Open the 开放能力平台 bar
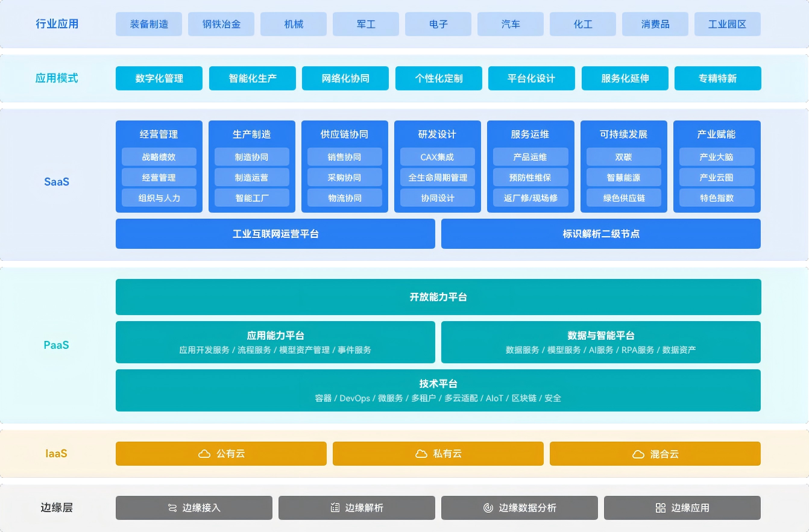Viewport: 809px width, 532px height. 438,297
